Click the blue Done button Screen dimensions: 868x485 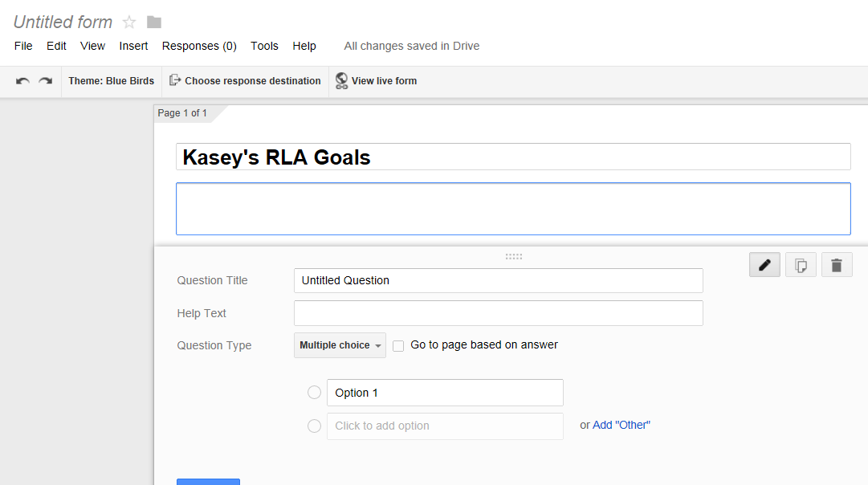point(208,481)
